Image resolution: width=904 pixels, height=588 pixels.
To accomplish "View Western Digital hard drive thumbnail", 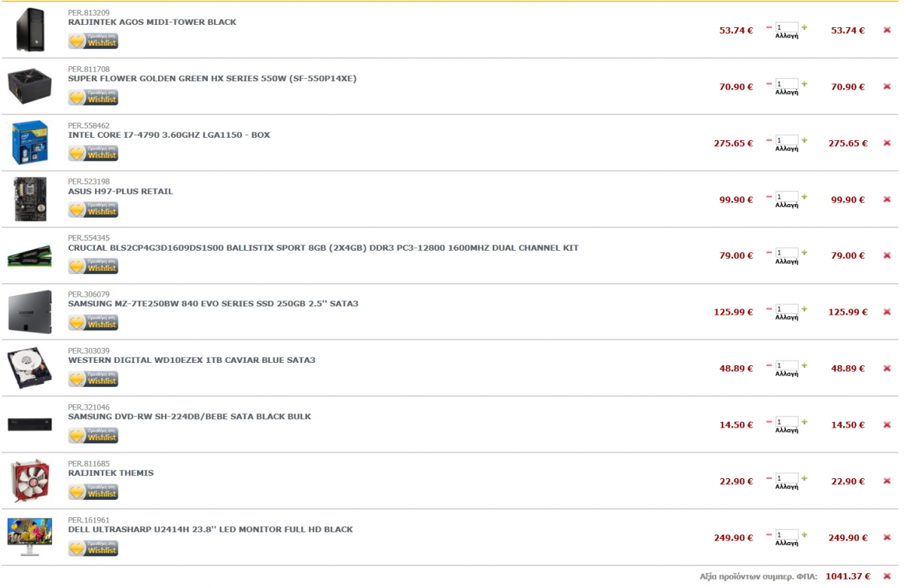I will pyautogui.click(x=30, y=368).
